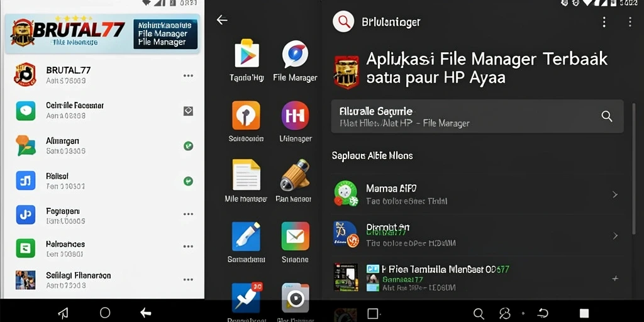Click the Dlerobt icon in results
The width and height of the screenshot is (644, 322).
click(x=346, y=234)
